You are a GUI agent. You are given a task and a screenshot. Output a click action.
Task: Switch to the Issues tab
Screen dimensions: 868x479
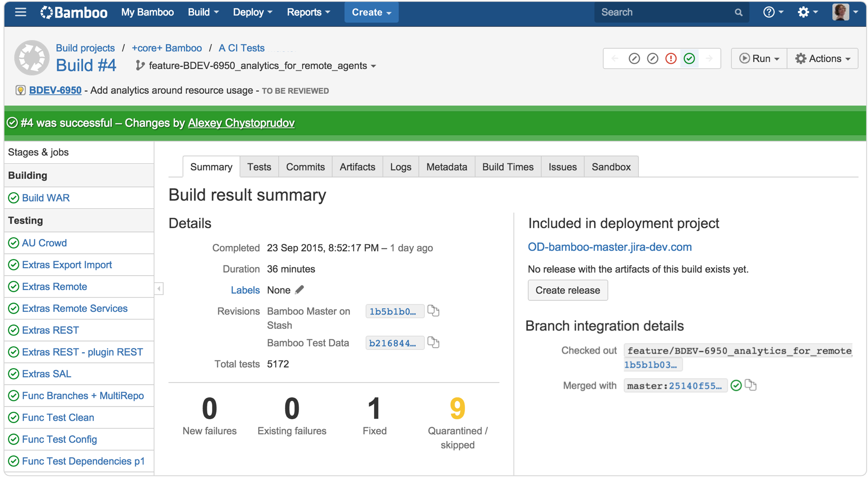tap(562, 167)
